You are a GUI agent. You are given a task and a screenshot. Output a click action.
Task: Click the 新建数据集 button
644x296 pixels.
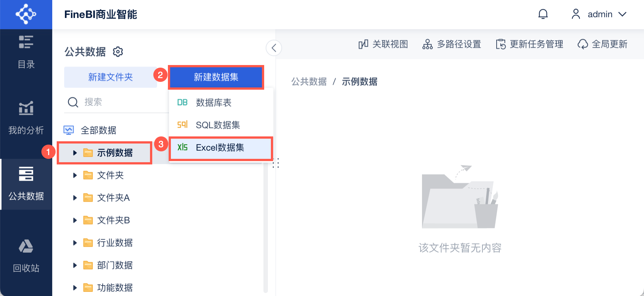pyautogui.click(x=216, y=77)
